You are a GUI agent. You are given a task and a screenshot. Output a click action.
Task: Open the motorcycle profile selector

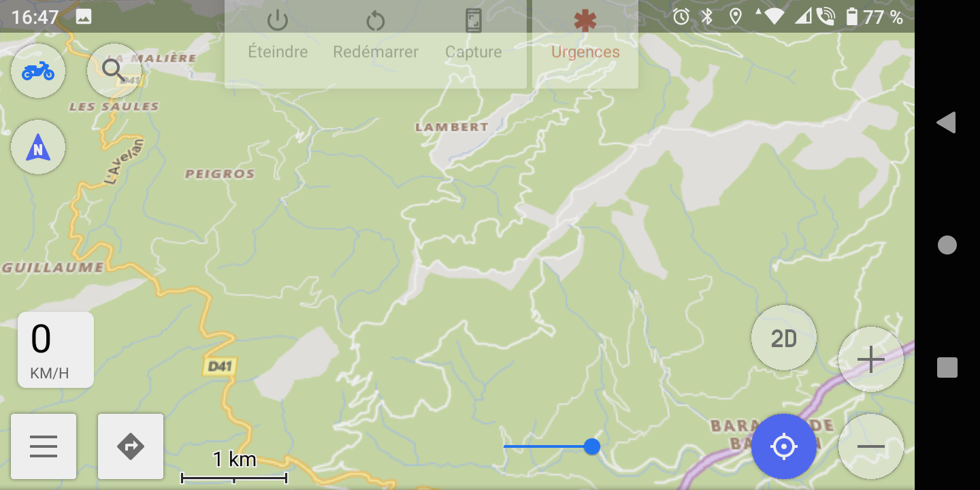[x=38, y=71]
